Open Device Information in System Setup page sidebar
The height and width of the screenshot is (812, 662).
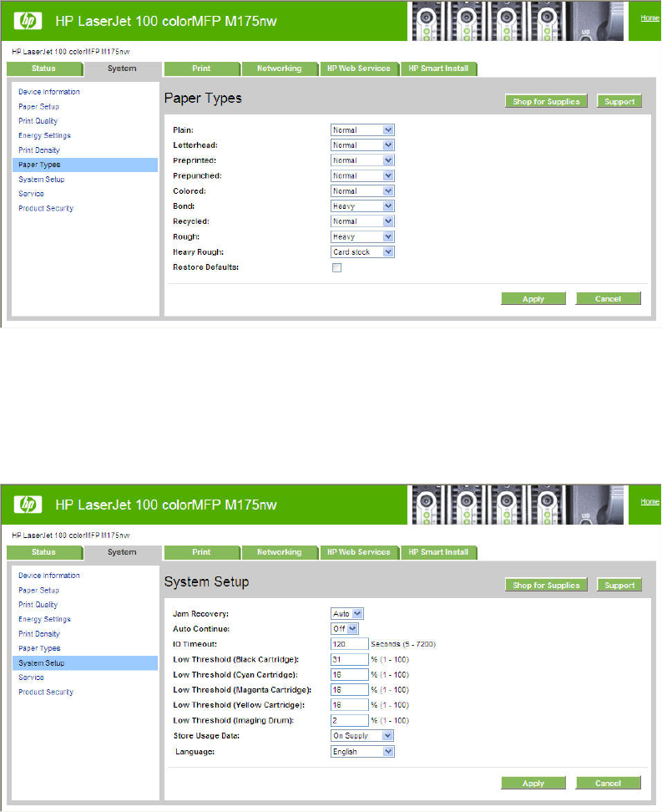(x=49, y=576)
